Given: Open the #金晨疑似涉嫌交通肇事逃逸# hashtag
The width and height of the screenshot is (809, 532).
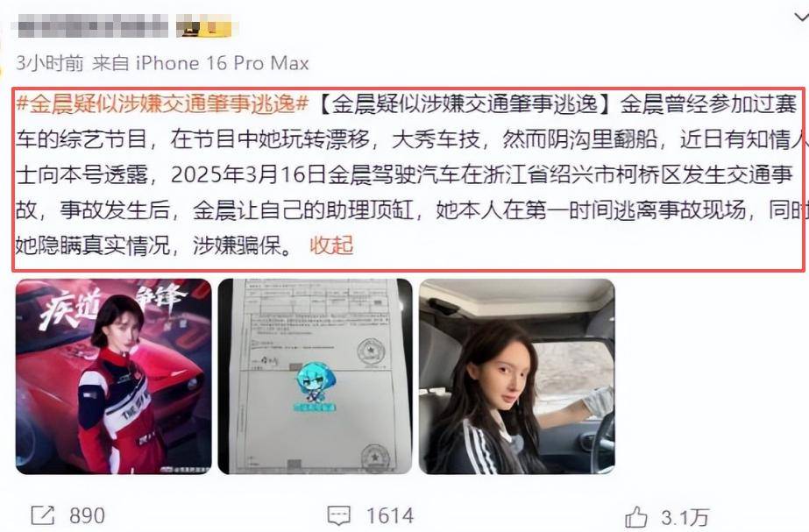Looking at the screenshot, I should [162, 104].
